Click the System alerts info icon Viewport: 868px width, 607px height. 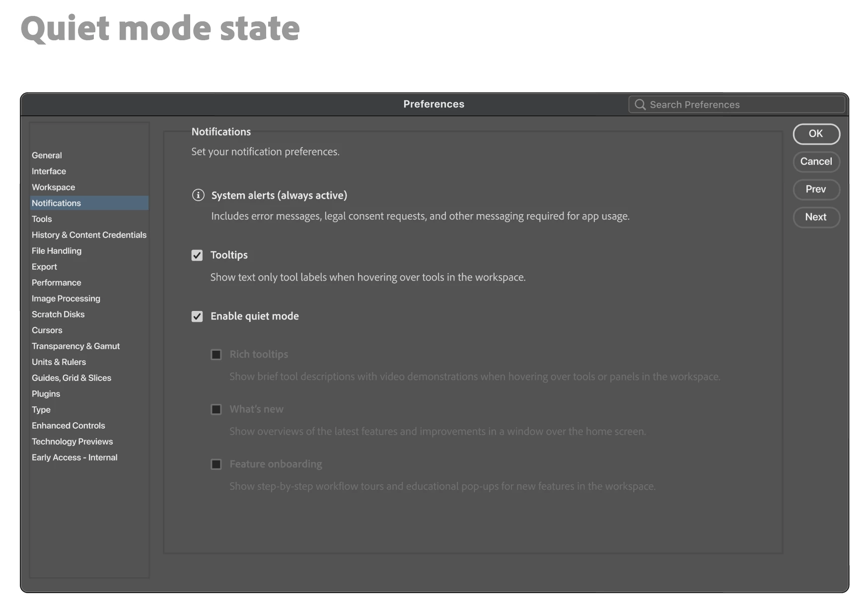(x=198, y=195)
